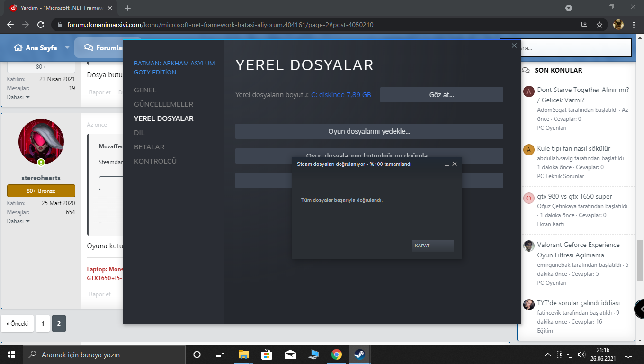The height and width of the screenshot is (364, 644).
Task: Open GENEL in Steam properties
Action: pyautogui.click(x=145, y=90)
